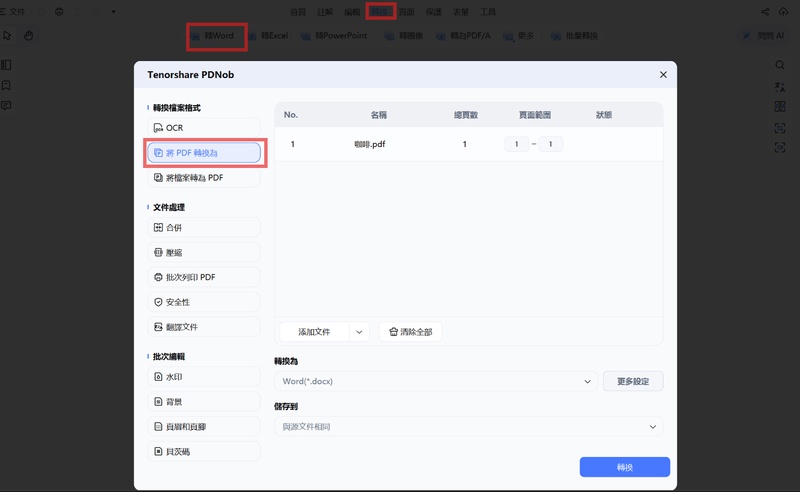Image resolution: width=800 pixels, height=492 pixels.
Task: Choose 翻譯文件 translate document option
Action: coord(204,327)
